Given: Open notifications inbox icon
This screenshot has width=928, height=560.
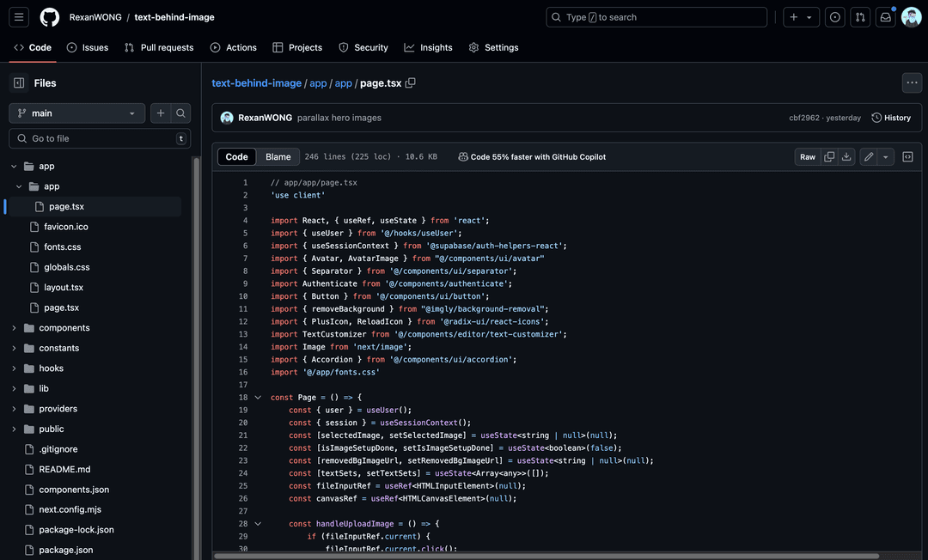Looking at the screenshot, I should click(x=885, y=17).
